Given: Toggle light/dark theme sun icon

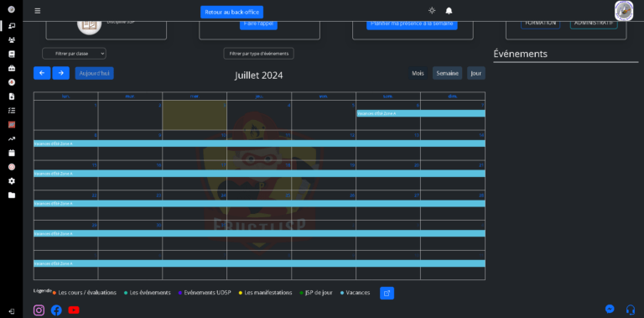Looking at the screenshot, I should tap(432, 11).
